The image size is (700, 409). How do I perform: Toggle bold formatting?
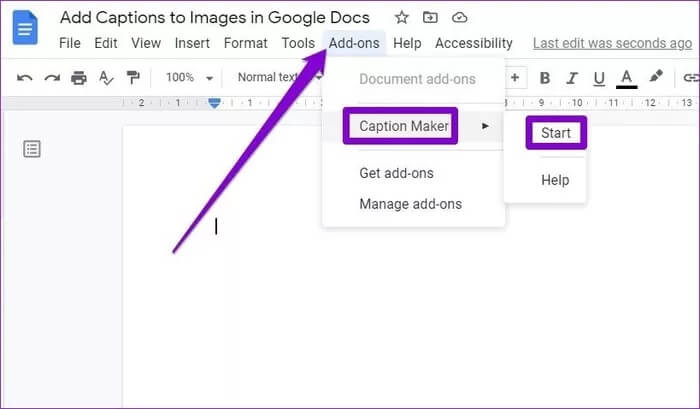545,78
